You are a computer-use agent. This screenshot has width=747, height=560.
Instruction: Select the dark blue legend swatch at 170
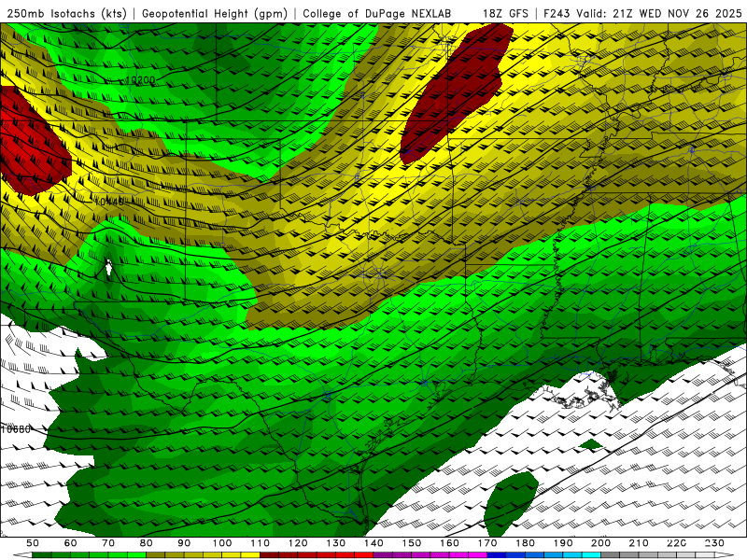pyautogui.click(x=497, y=555)
